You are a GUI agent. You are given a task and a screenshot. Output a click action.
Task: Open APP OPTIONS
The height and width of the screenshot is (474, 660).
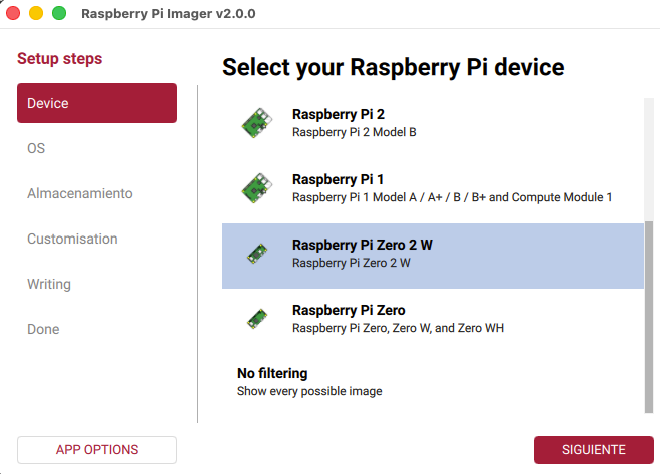pos(97,450)
